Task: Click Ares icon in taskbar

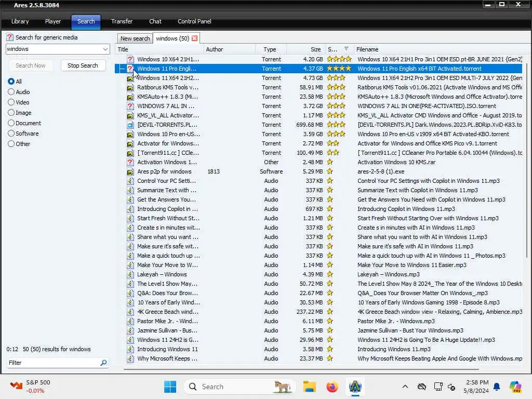Action: click(x=355, y=387)
